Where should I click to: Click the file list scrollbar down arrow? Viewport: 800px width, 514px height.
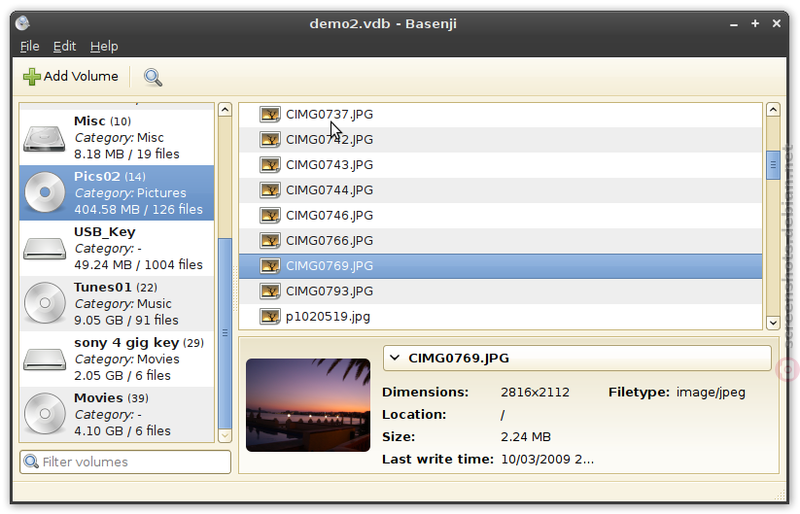(773, 323)
